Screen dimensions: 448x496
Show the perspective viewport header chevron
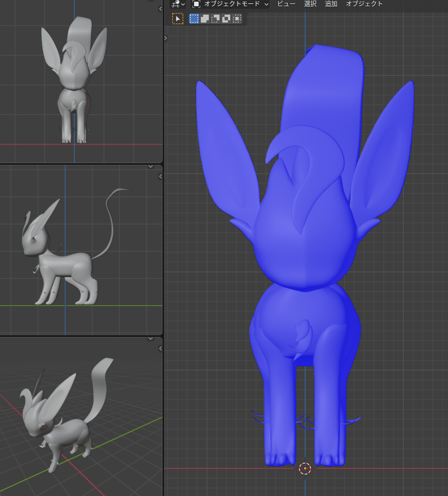(151, 339)
